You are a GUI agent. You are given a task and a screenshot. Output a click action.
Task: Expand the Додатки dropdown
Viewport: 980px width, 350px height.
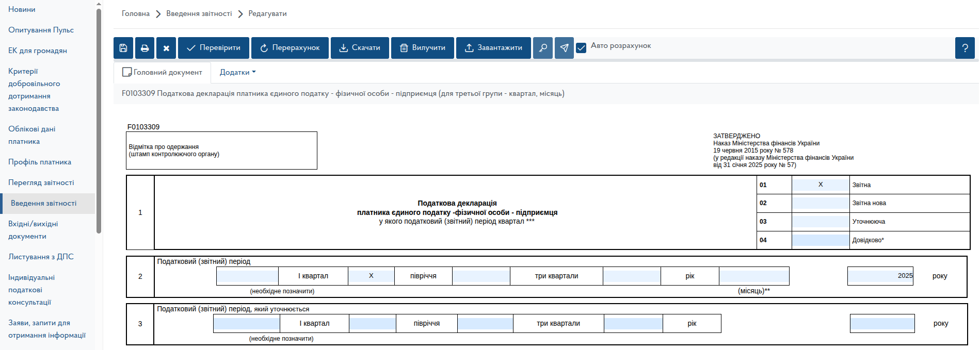click(237, 73)
